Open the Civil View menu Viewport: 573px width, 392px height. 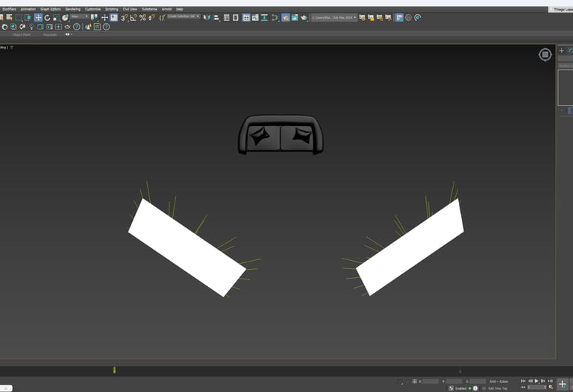click(130, 9)
